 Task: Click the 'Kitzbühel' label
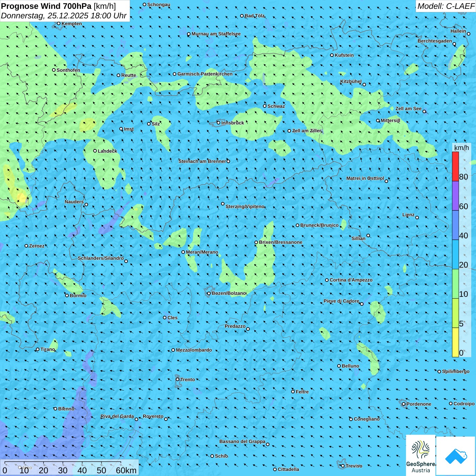[x=351, y=81]
